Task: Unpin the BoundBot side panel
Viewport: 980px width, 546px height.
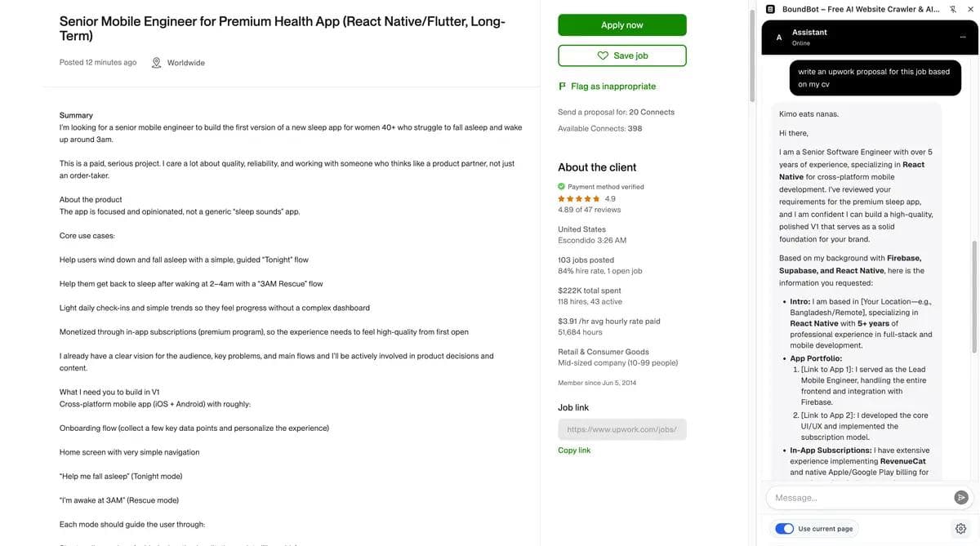Action: coord(951,7)
